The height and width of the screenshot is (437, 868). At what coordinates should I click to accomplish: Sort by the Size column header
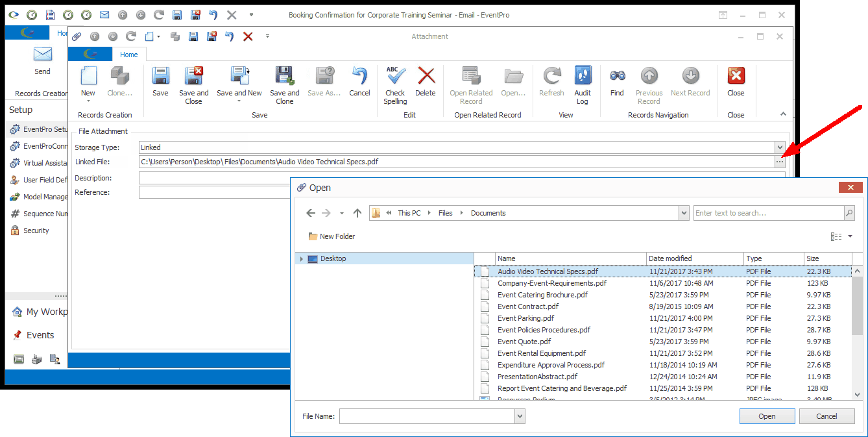click(x=828, y=258)
